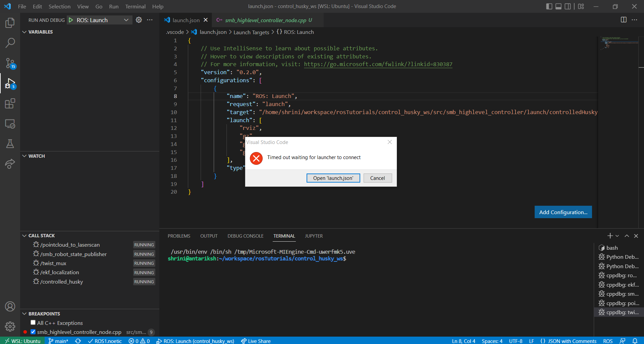Image resolution: width=644 pixels, height=344 pixels.
Task: Open the ROS: Launch configuration dropdown
Action: [x=126, y=20]
